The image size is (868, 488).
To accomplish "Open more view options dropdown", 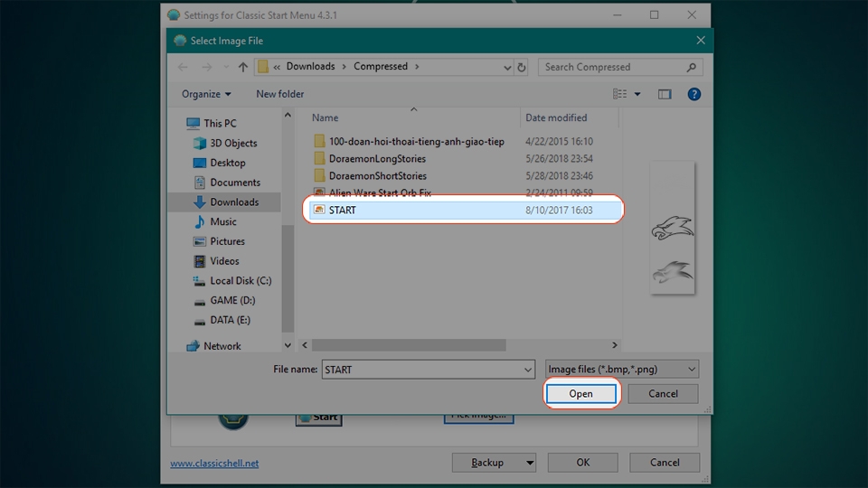I will click(637, 94).
